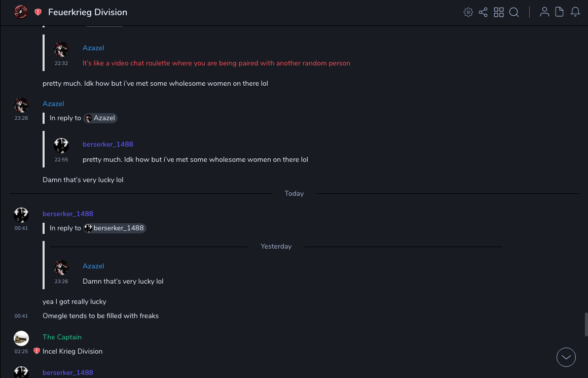Jump to bottom with down chevron button
Image resolution: width=588 pixels, height=378 pixels.
(x=566, y=357)
